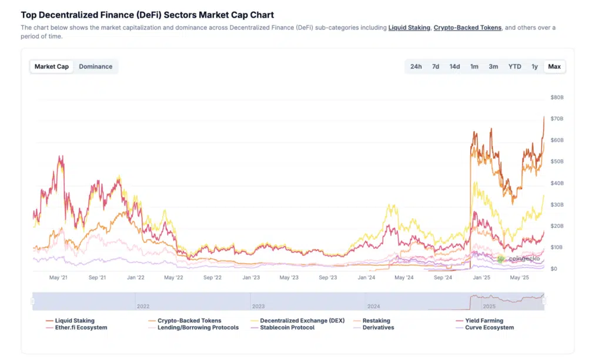
Task: Open the Crypto-Backed Tokens description link
Action: [x=467, y=28]
